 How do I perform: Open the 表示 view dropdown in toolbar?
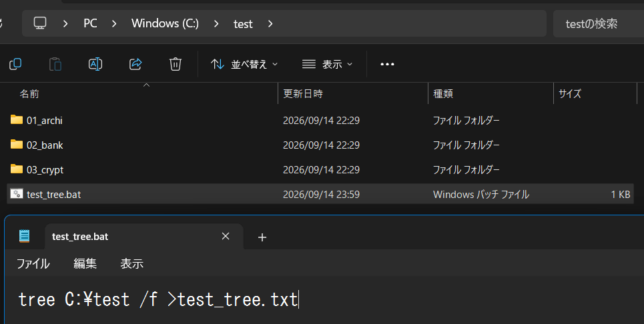click(328, 64)
